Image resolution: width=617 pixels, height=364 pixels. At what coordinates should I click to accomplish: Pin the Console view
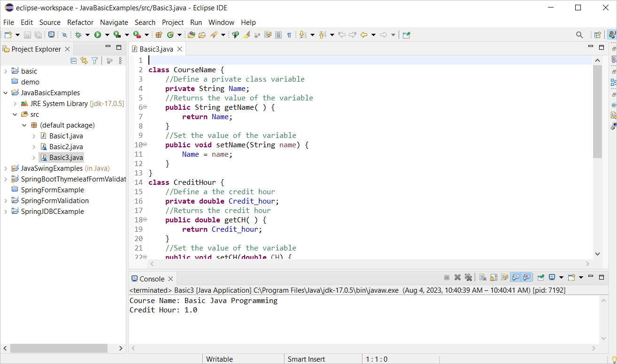[540, 277]
